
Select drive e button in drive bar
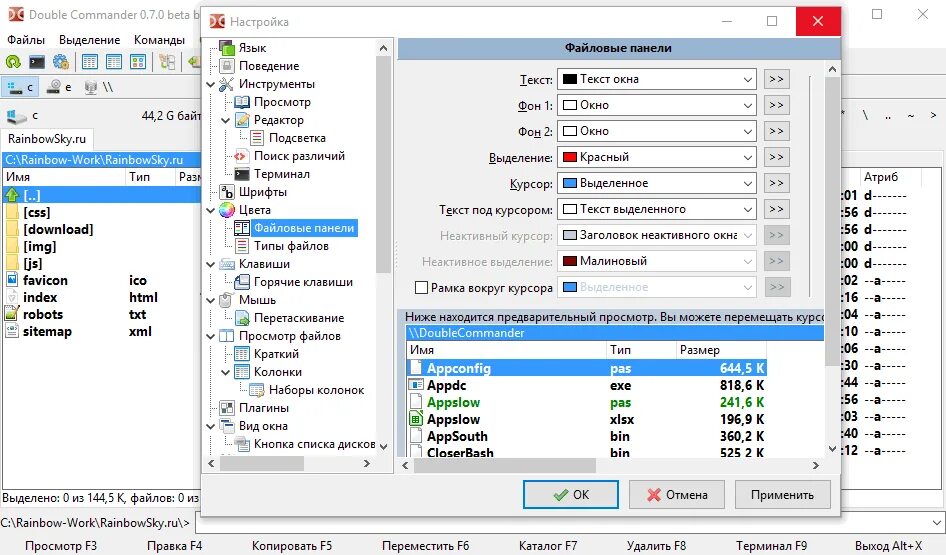click(x=59, y=87)
